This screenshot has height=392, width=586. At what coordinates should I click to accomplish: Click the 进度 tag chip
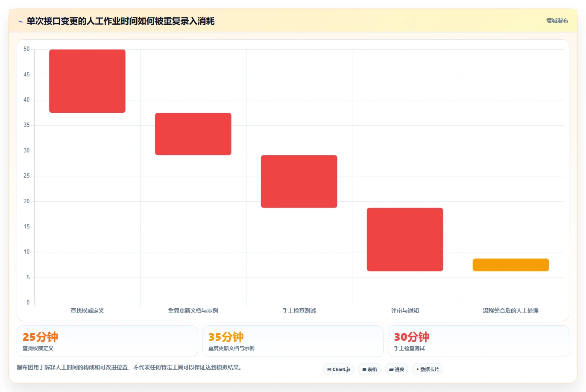396,369
